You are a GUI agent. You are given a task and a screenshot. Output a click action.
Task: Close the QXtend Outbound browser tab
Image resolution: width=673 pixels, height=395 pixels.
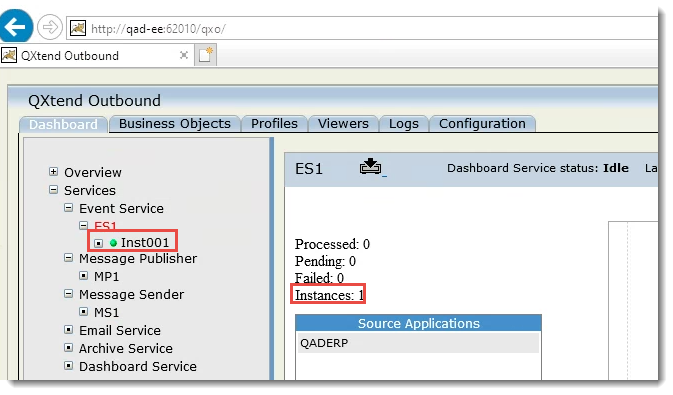pyautogui.click(x=184, y=55)
